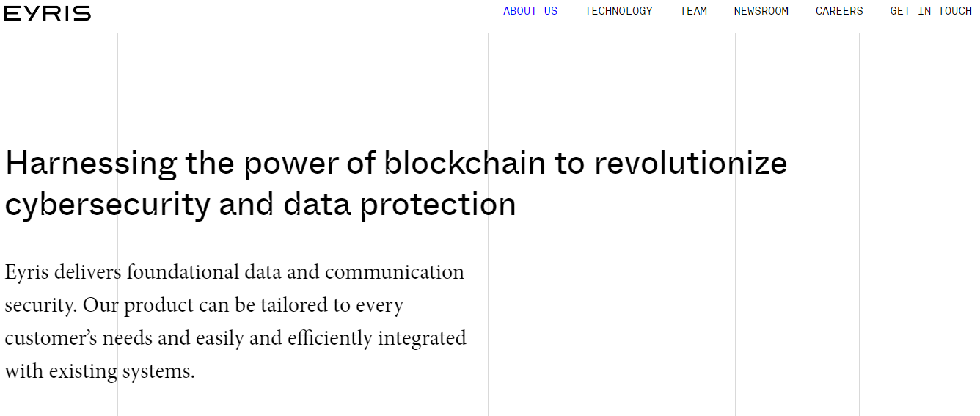Open the Newsroom link

tap(761, 11)
